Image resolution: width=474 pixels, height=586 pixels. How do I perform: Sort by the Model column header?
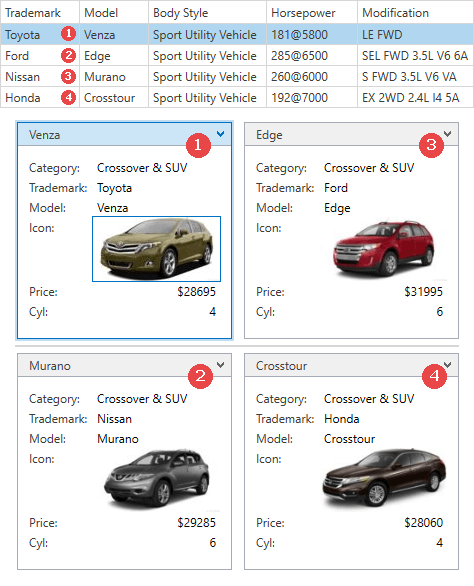point(114,13)
